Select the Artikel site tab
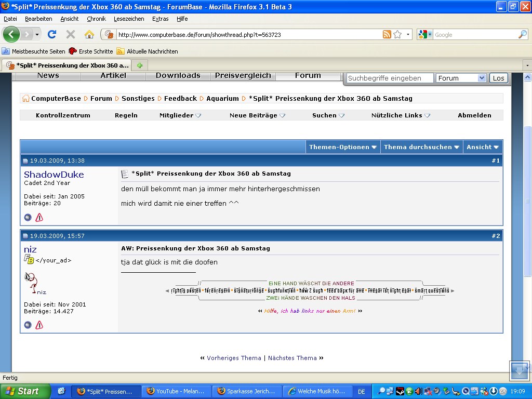This screenshot has width=532, height=399. coord(113,76)
